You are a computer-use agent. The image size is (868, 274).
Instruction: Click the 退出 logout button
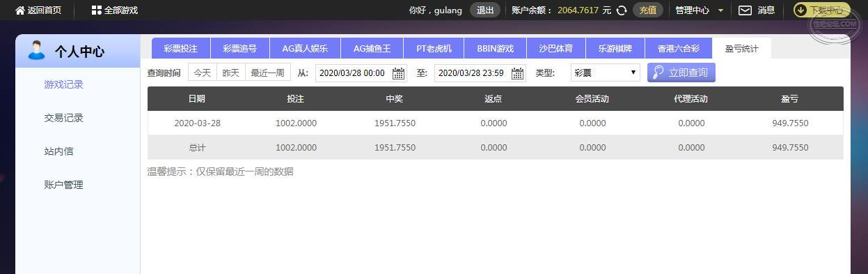[485, 10]
